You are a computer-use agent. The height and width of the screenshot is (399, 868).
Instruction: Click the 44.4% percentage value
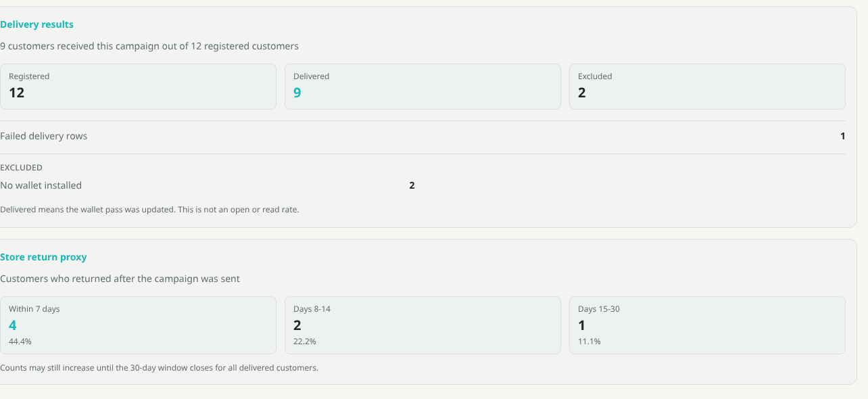pos(20,342)
